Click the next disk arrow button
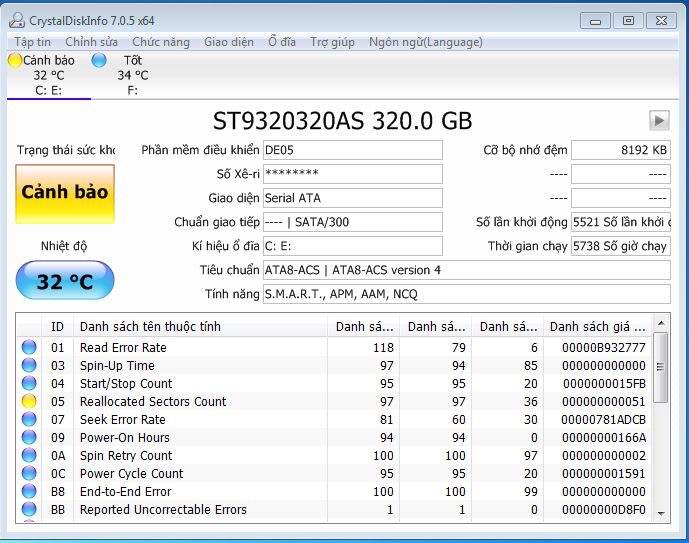The image size is (689, 543). point(658,120)
